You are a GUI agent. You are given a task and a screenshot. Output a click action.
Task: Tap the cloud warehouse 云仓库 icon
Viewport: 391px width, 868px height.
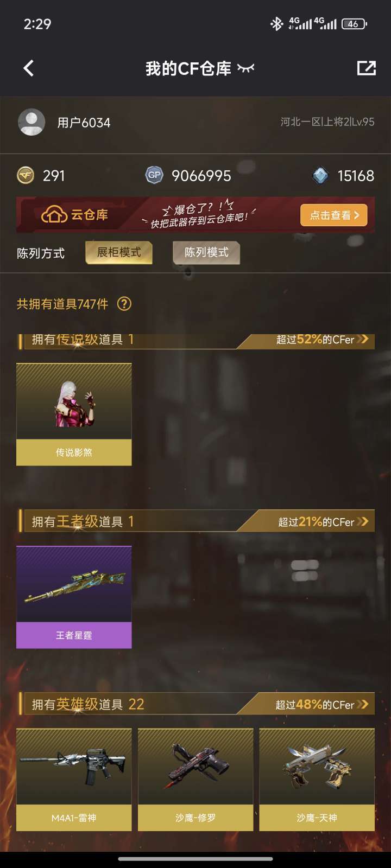click(53, 215)
